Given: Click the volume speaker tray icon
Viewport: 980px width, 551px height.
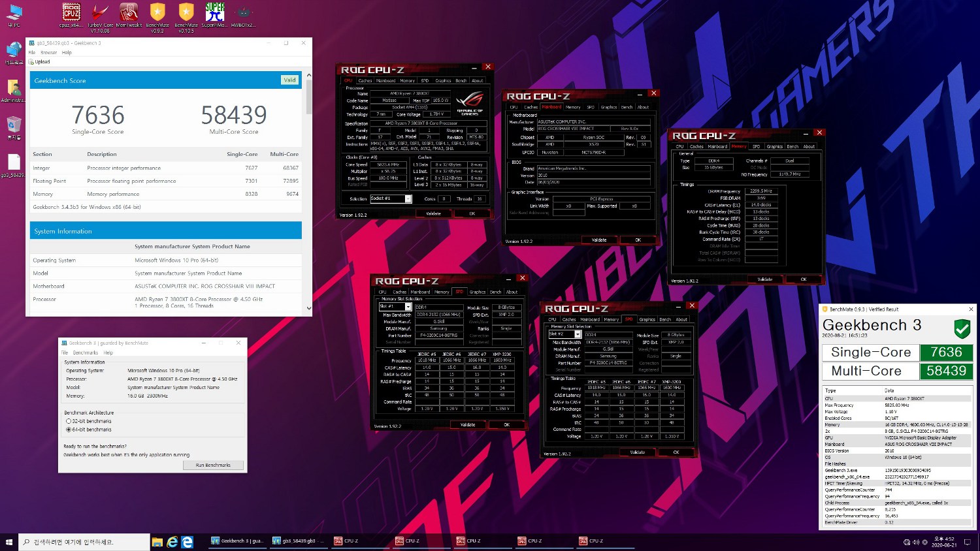Looking at the screenshot, I should pos(916,542).
